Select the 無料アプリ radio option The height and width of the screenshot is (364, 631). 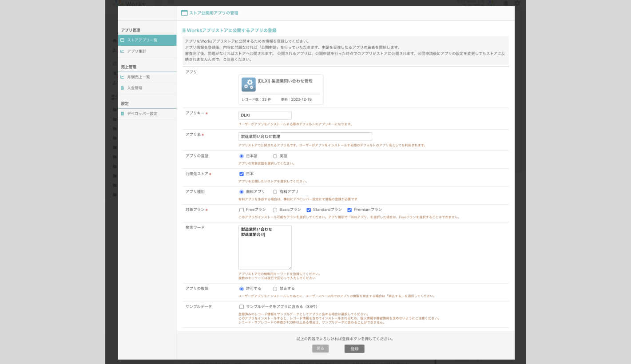point(242,192)
